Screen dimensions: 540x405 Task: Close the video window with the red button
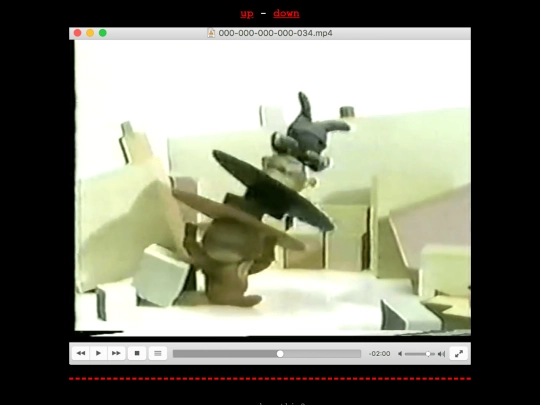[77, 33]
